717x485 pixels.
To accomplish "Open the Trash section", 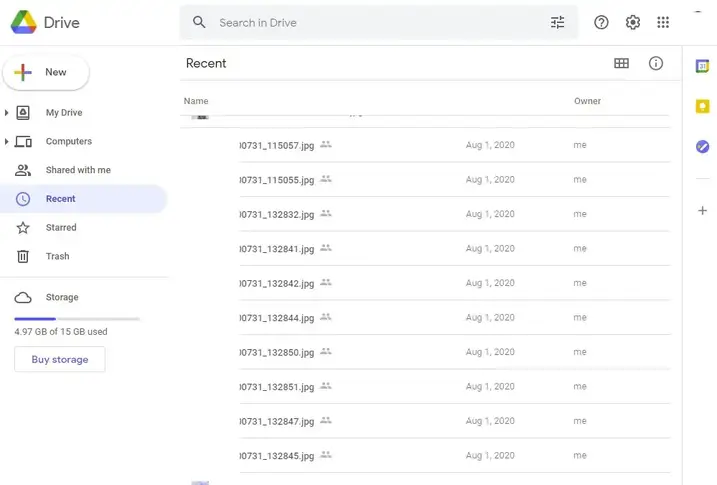I will (x=58, y=256).
